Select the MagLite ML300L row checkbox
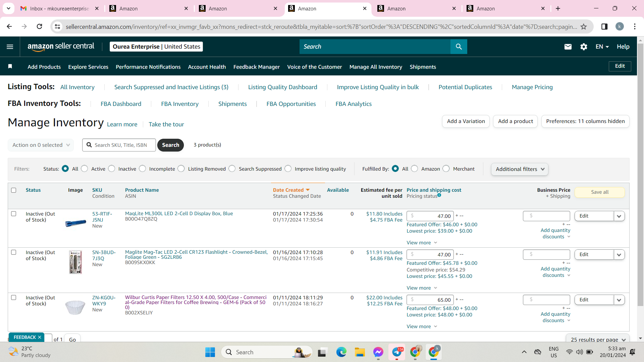Viewport: 644px width, 362px height. (x=14, y=214)
